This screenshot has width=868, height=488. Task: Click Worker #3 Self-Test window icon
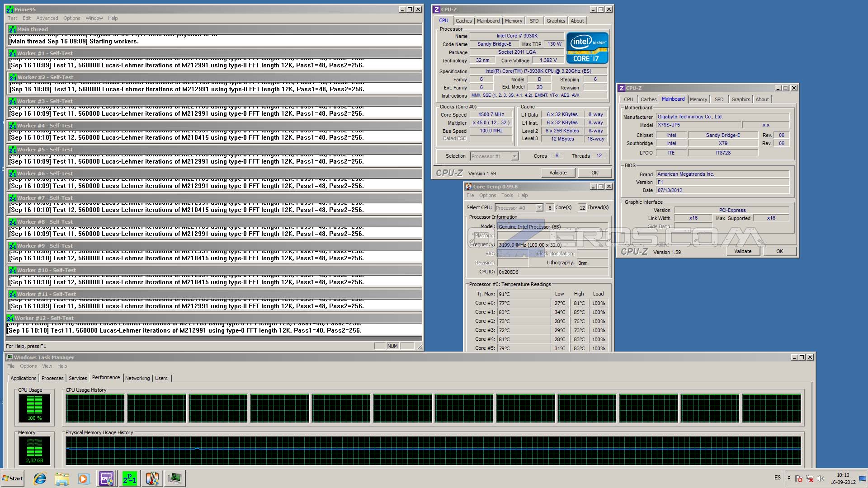click(12, 101)
